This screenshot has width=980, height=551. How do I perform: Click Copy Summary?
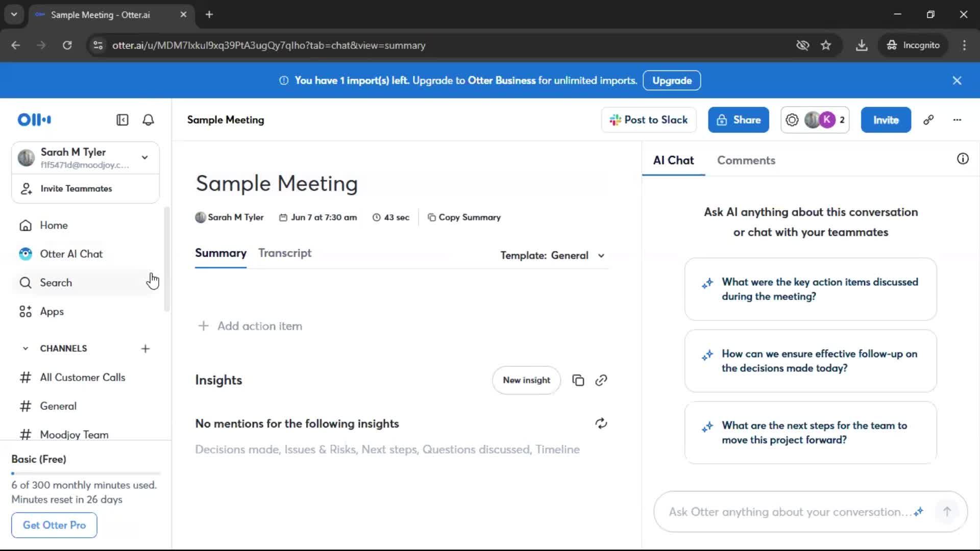point(464,217)
